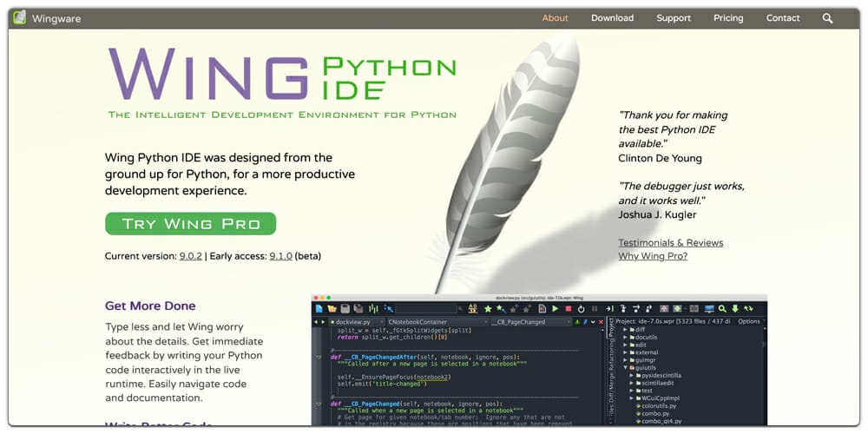This screenshot has height=434, width=868.
Task: Open the 9.0.2 current version link
Action: 190,256
